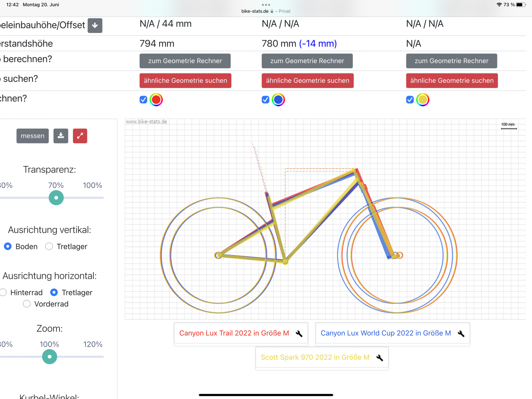Click the messen button
The height and width of the screenshot is (399, 532).
(33, 136)
